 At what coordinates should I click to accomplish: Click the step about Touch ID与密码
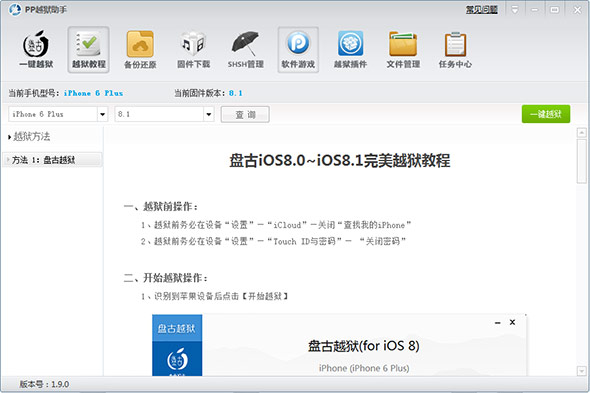click(x=273, y=241)
